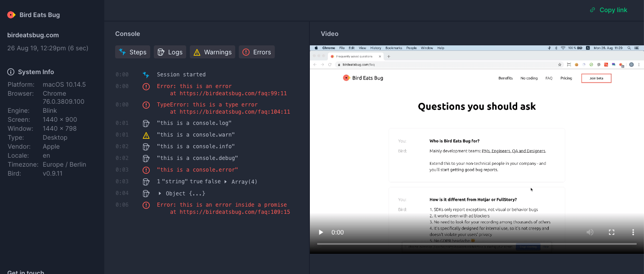Image resolution: width=644 pixels, height=274 pixels.
Task: Expand the Array(4) disclosure triangle
Action: (226, 182)
